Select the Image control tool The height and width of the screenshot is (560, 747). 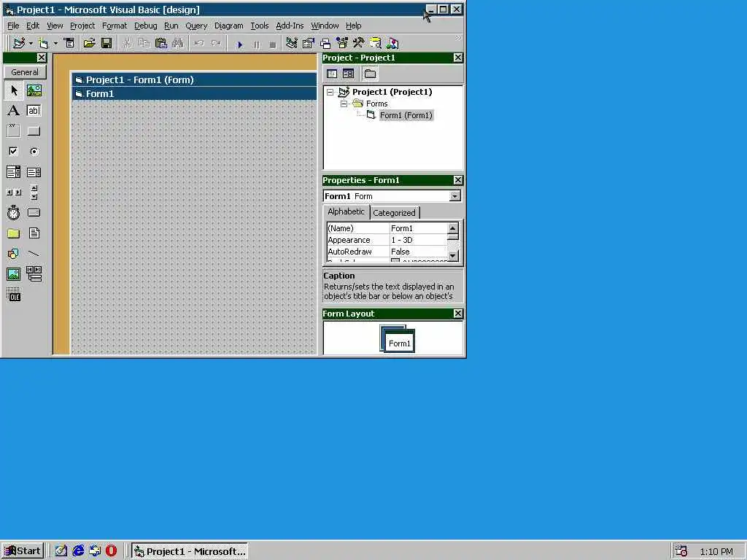point(14,274)
